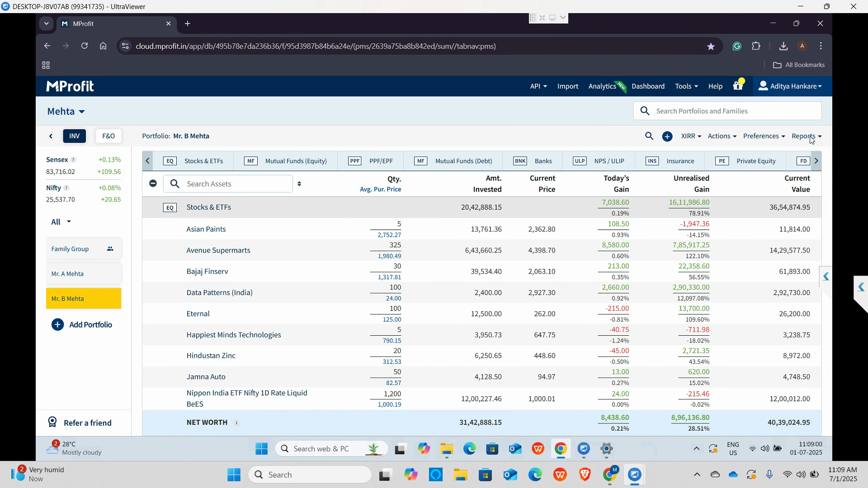Click the Search Assets field
Viewport: 868px width, 488px height.
[228, 184]
